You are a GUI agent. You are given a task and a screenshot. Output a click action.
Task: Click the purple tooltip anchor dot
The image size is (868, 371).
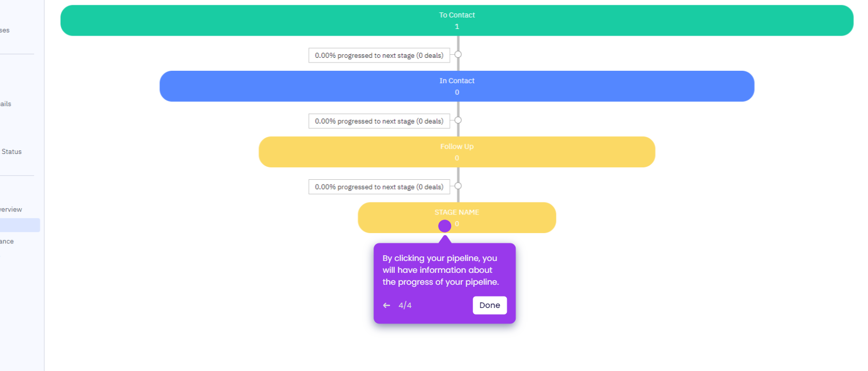(x=445, y=225)
